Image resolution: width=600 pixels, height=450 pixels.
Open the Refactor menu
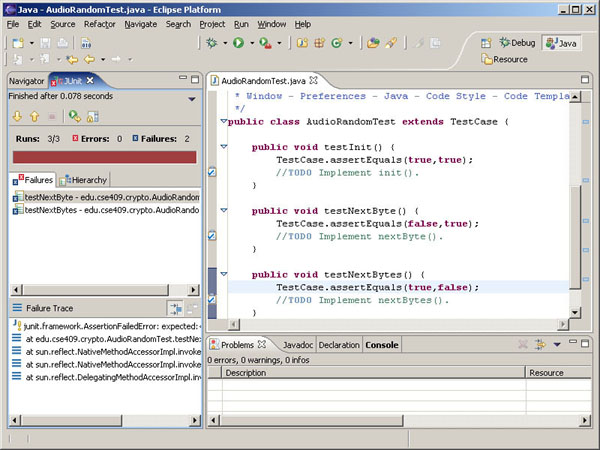click(99, 23)
